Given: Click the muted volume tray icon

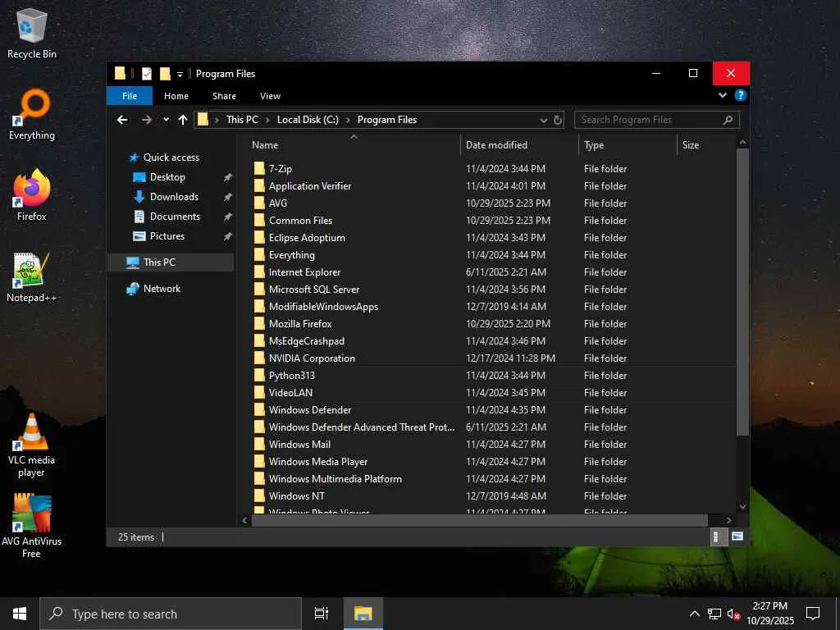Looking at the screenshot, I should (x=733, y=614).
